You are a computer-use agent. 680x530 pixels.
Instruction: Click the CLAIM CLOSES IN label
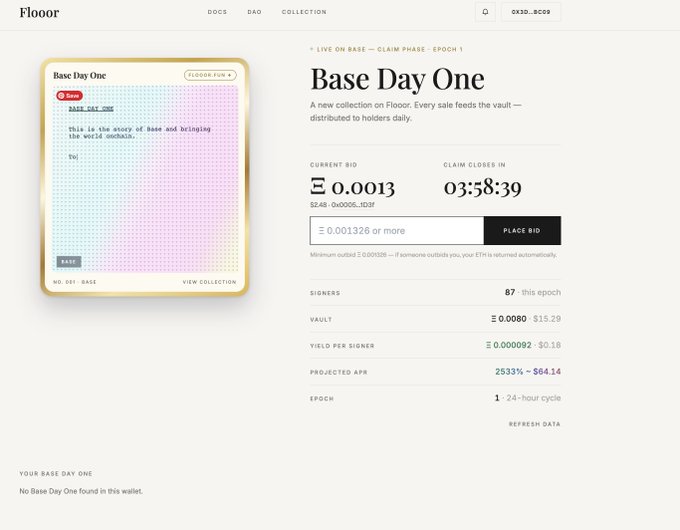click(x=474, y=165)
